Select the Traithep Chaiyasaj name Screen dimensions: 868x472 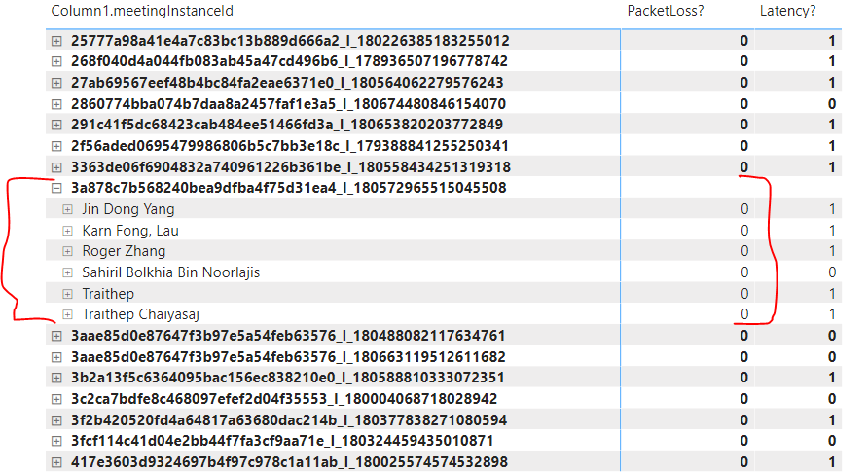(140, 314)
